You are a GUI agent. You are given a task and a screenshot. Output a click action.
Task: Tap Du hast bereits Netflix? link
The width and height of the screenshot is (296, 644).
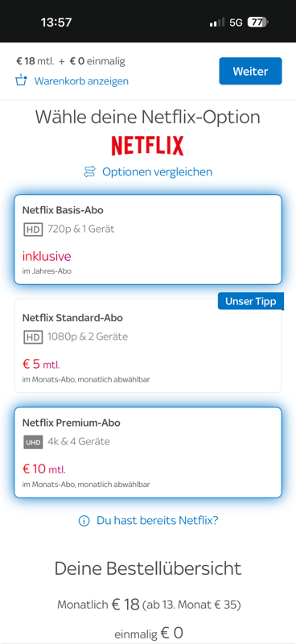click(x=157, y=521)
